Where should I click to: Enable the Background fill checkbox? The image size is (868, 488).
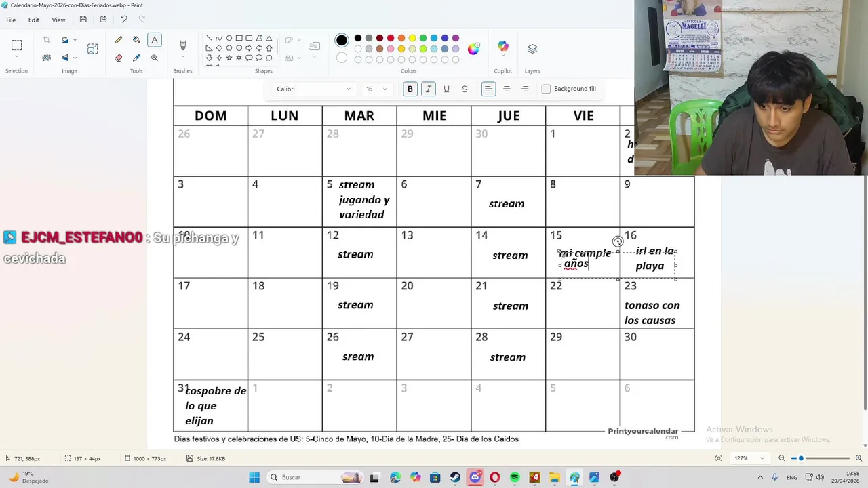pos(546,89)
